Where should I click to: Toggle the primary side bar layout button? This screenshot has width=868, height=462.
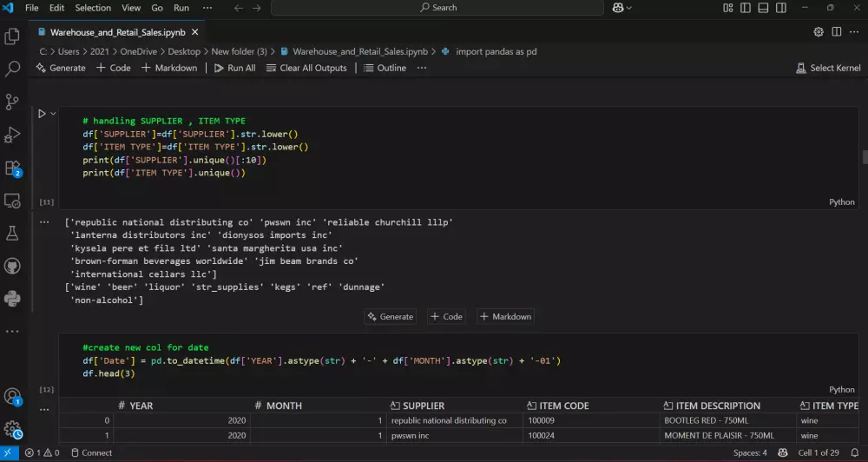pos(746,8)
